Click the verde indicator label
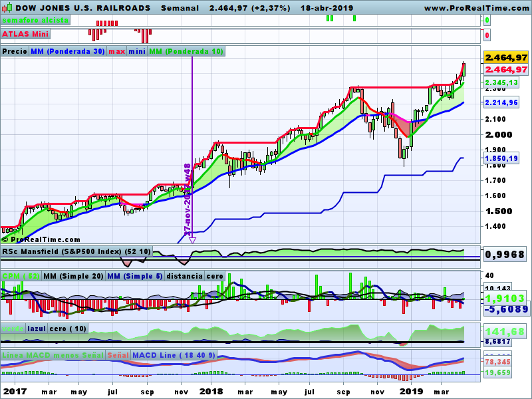 (x=13, y=329)
